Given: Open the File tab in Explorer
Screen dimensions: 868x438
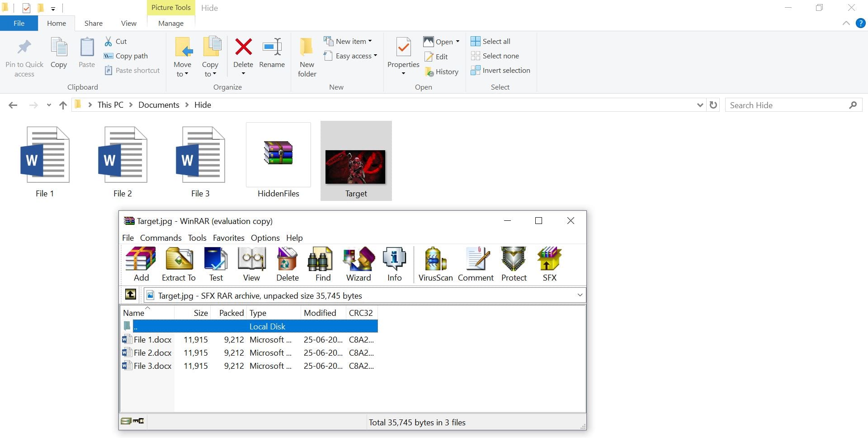Looking at the screenshot, I should click(x=19, y=23).
